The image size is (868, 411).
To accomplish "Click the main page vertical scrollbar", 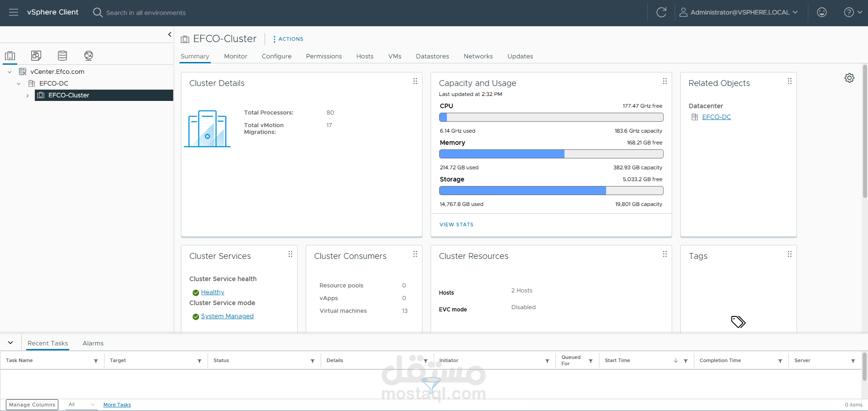I will [x=865, y=131].
